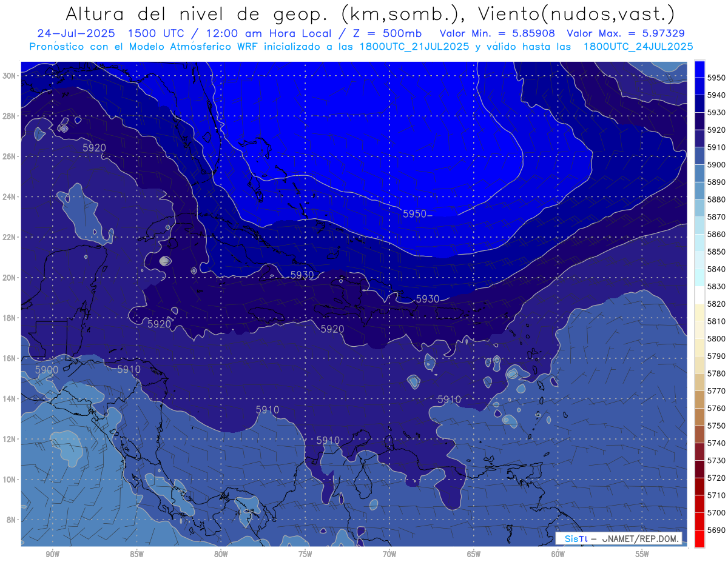Click the 5900 contour label on the map
728x562 pixels.
(47, 369)
